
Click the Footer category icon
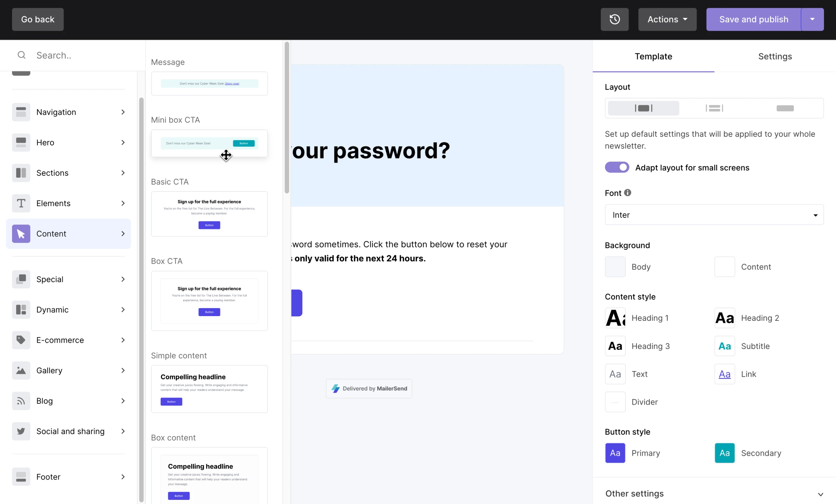coord(21,477)
